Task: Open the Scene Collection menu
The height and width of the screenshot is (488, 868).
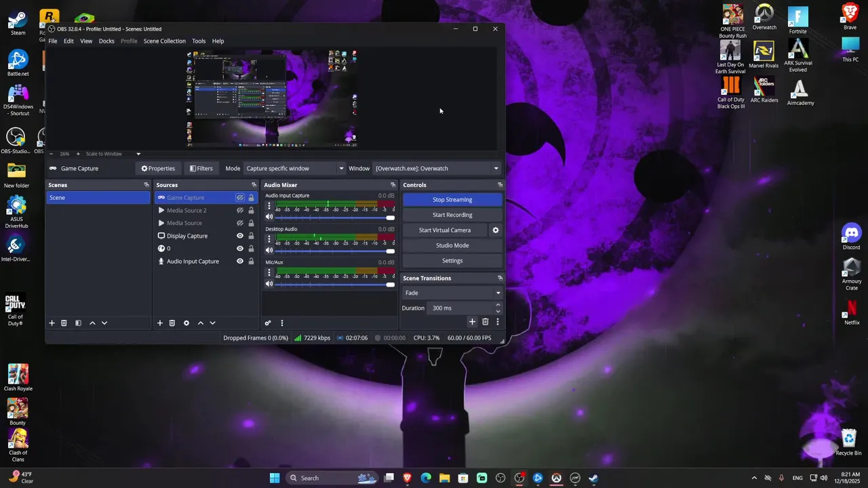Action: tap(164, 41)
